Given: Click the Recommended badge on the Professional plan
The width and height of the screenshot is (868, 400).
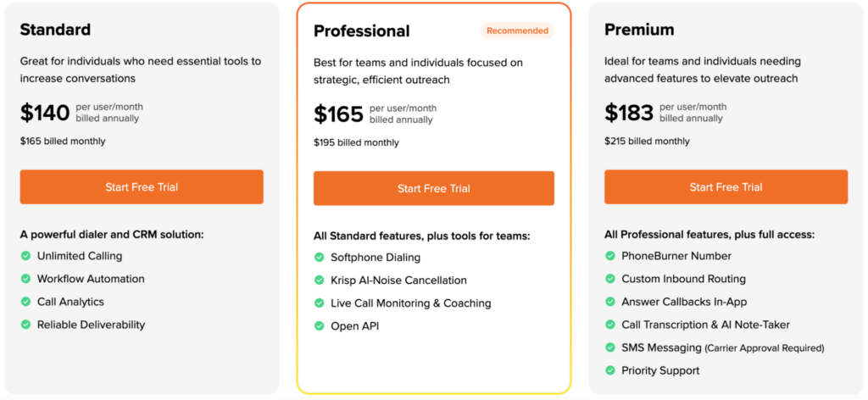Looking at the screenshot, I should pyautogui.click(x=517, y=31).
